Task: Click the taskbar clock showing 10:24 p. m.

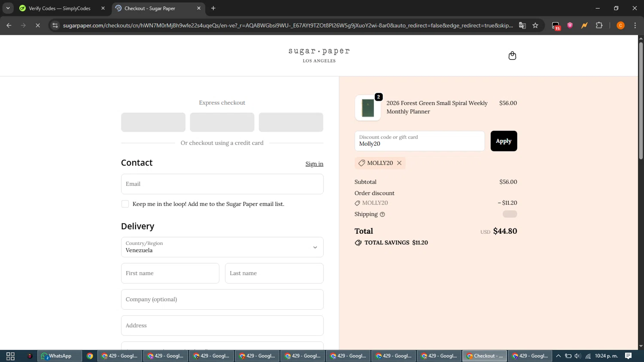Action: click(x=606, y=356)
